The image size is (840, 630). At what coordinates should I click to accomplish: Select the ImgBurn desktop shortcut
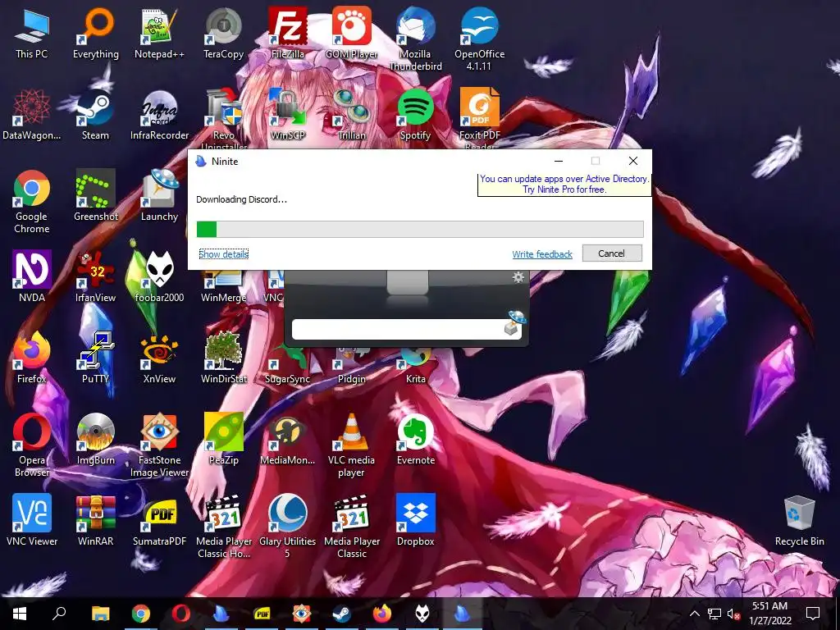pos(95,440)
